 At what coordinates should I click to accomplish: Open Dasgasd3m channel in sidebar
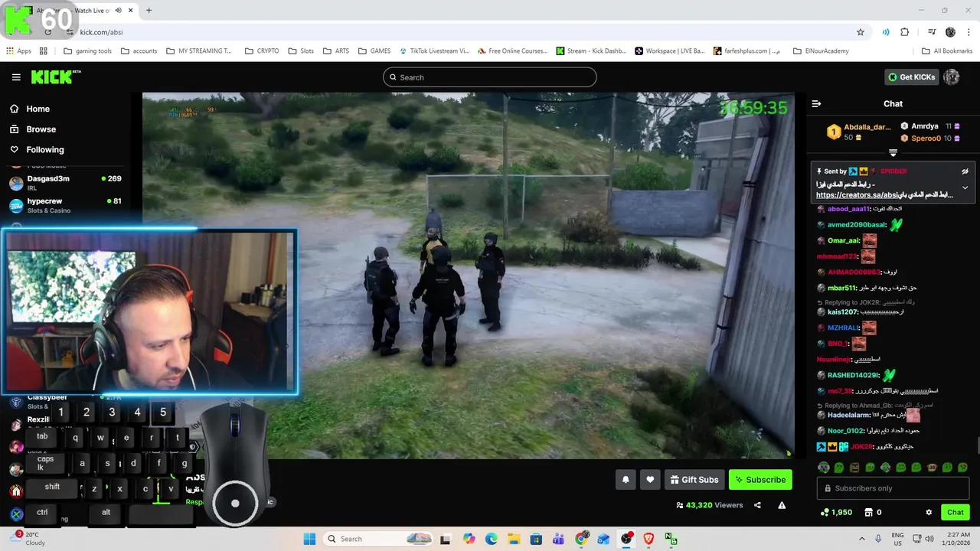65,183
